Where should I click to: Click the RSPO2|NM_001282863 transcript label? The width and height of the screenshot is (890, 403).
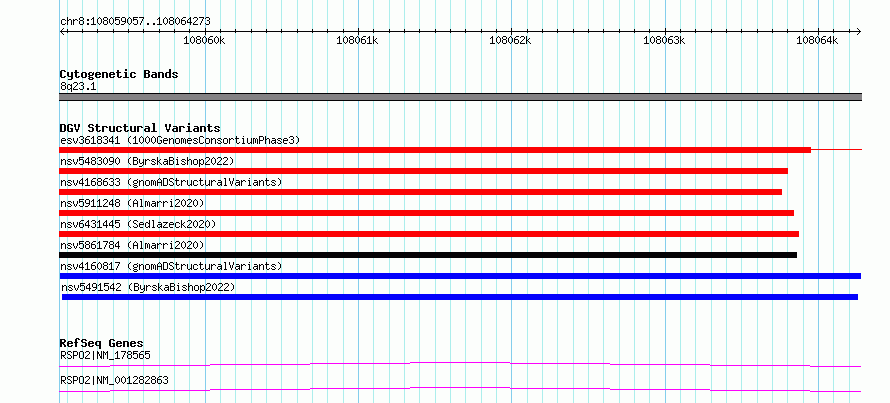tap(114, 380)
